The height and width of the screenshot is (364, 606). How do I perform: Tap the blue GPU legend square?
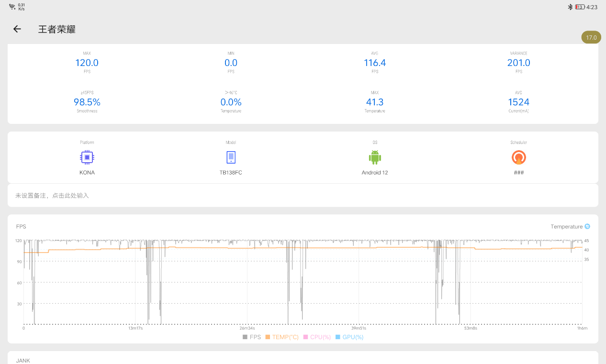(x=338, y=337)
